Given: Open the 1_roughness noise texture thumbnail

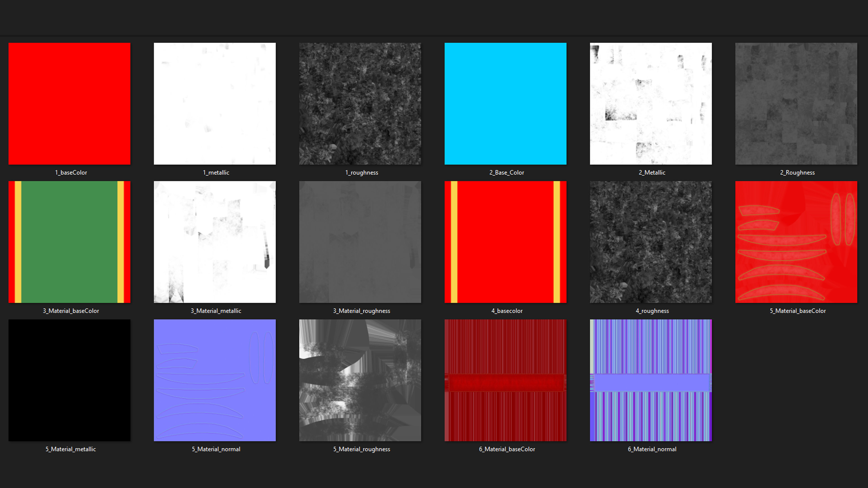Looking at the screenshot, I should (360, 103).
